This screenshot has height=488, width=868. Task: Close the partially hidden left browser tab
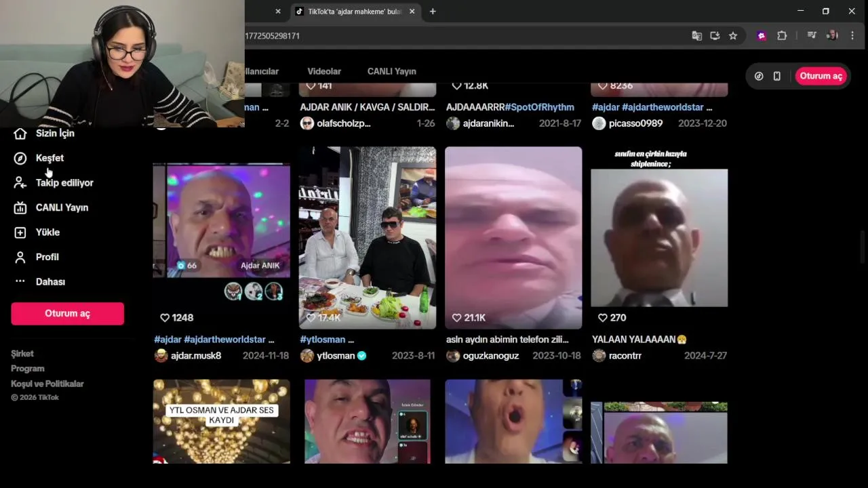tap(277, 12)
